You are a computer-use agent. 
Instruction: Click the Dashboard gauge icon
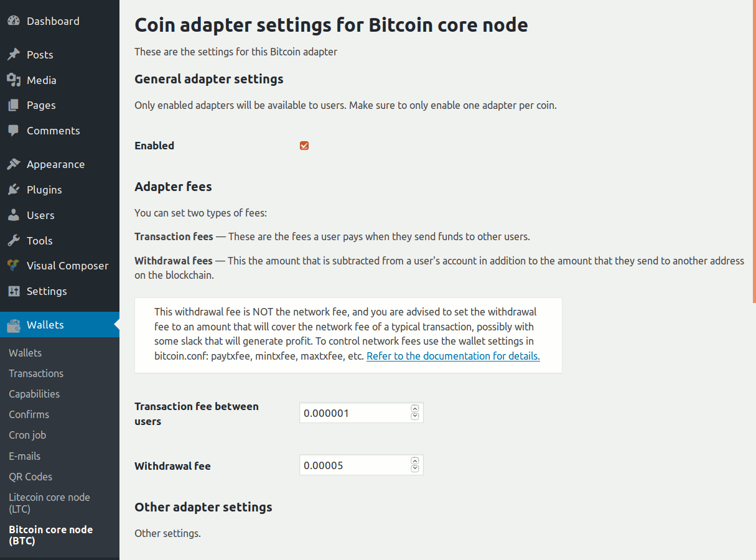pyautogui.click(x=14, y=21)
